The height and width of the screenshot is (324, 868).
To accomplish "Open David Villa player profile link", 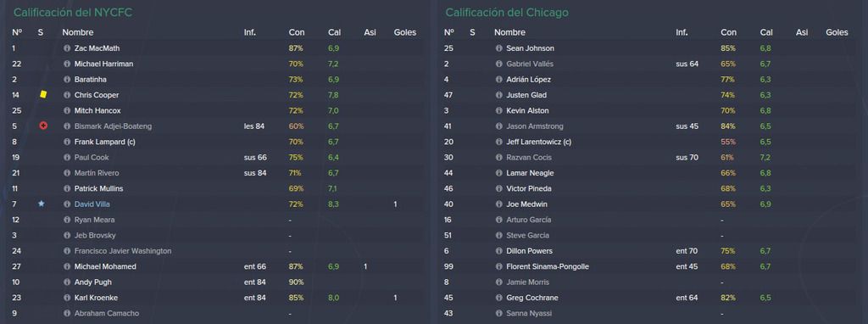I will [92, 204].
